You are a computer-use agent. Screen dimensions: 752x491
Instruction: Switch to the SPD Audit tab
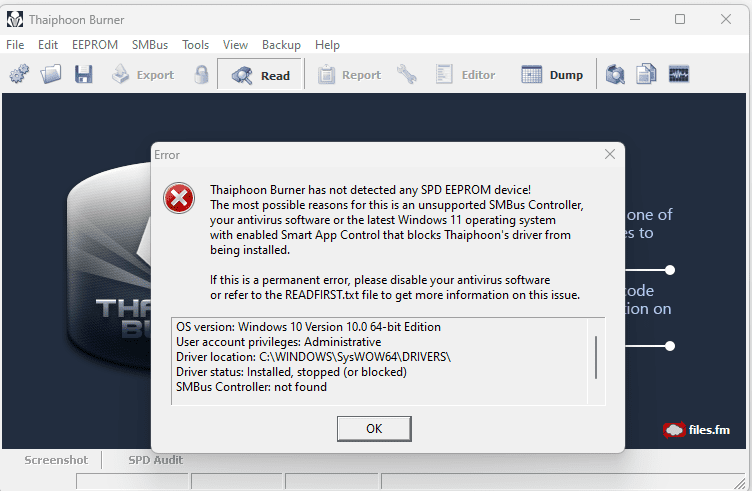pyautogui.click(x=155, y=460)
